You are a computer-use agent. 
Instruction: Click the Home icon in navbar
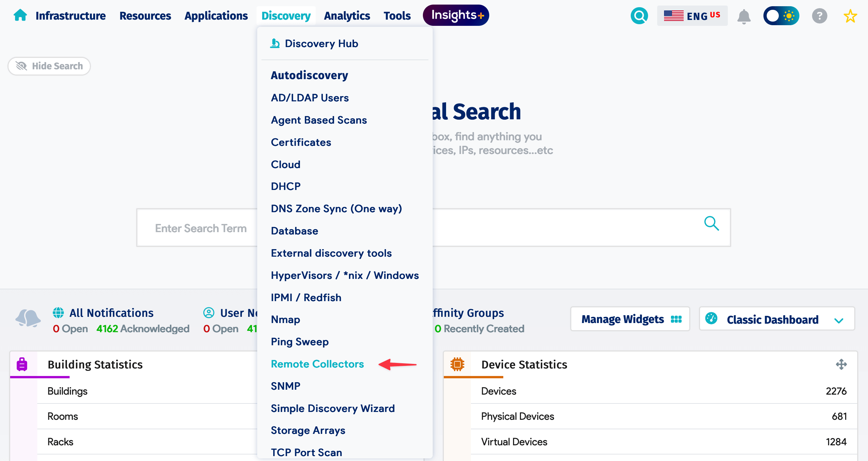coord(20,15)
